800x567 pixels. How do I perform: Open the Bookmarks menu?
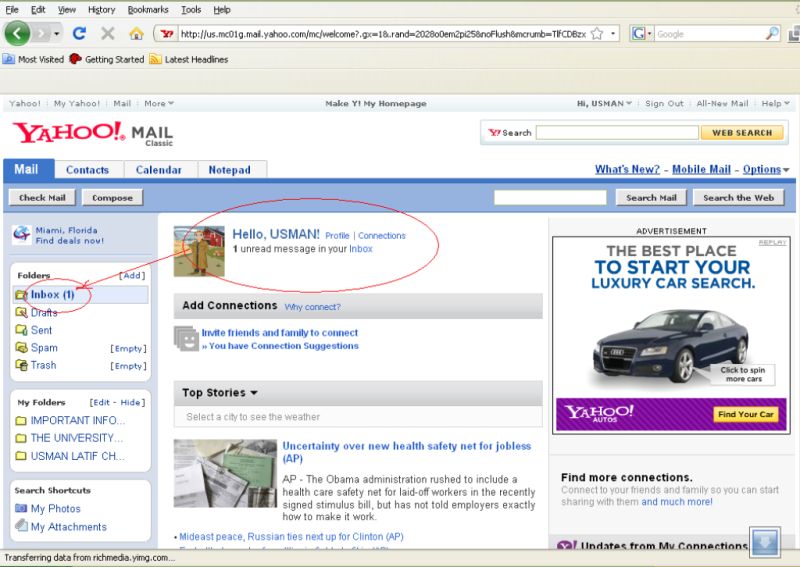pos(148,9)
